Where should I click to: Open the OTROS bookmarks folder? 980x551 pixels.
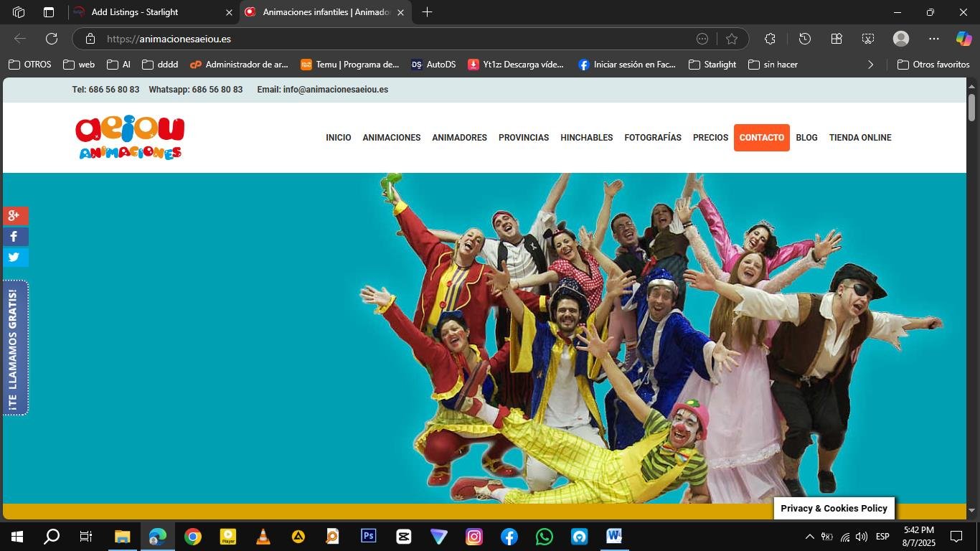pos(30,65)
